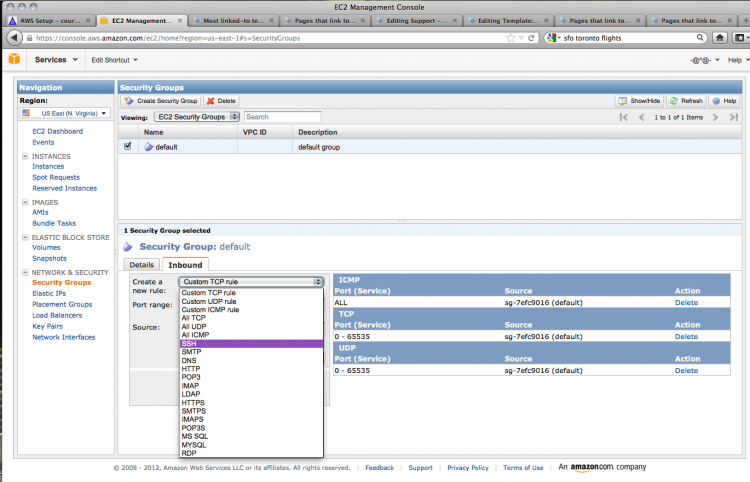Click Delete security group button
Viewport: 750px width, 482px height.
click(221, 101)
